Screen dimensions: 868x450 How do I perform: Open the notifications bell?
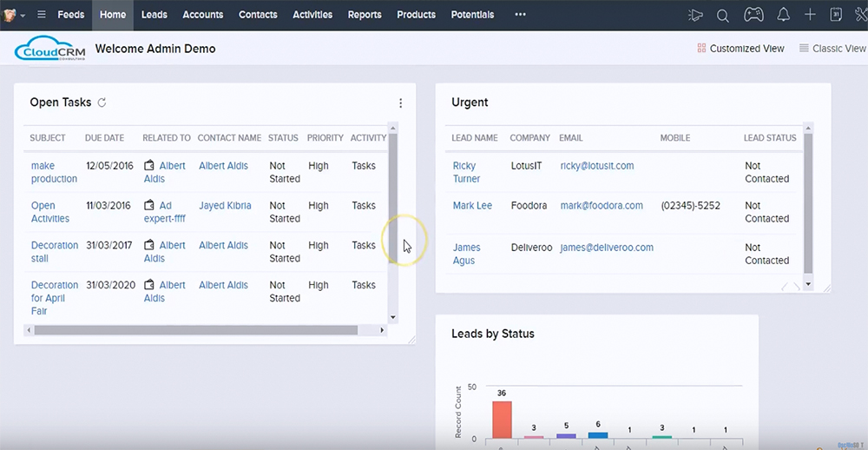pyautogui.click(x=783, y=15)
